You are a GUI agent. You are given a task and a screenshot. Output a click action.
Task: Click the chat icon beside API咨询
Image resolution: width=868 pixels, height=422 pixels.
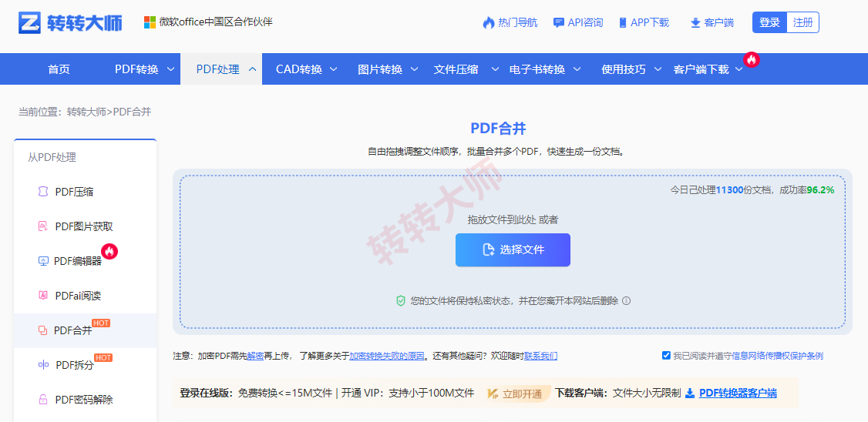[x=559, y=22]
